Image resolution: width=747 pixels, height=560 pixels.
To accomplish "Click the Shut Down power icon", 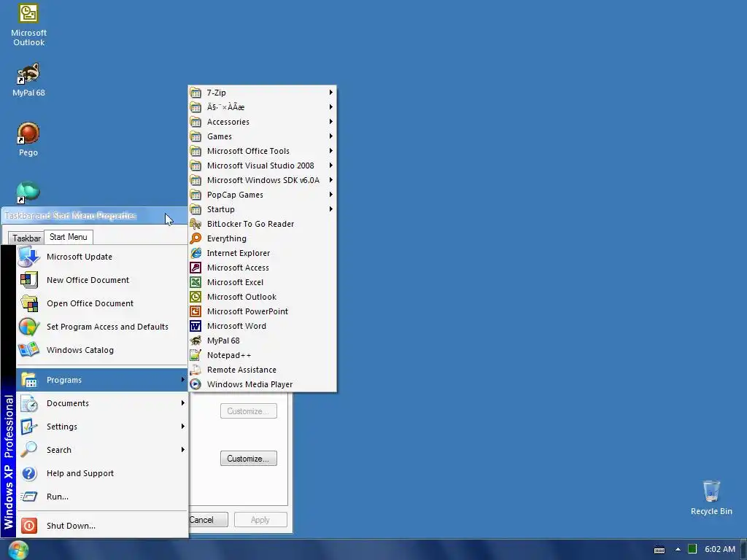I will 29,526.
